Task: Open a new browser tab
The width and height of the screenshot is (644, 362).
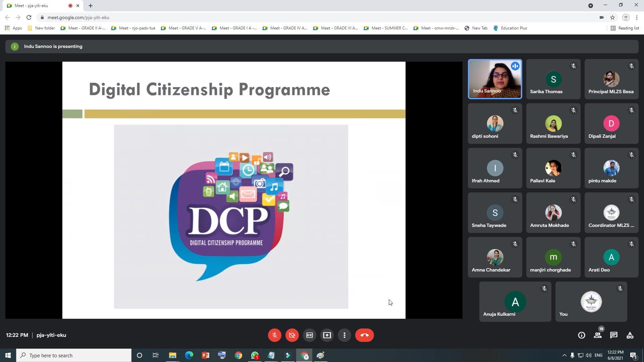Action: [91, 6]
